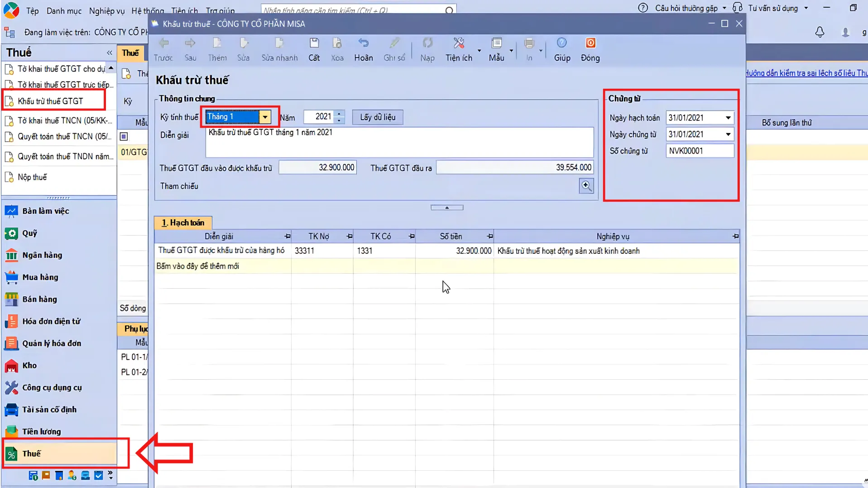
Task: Click the Thêm (add) toolbar icon
Action: [217, 43]
